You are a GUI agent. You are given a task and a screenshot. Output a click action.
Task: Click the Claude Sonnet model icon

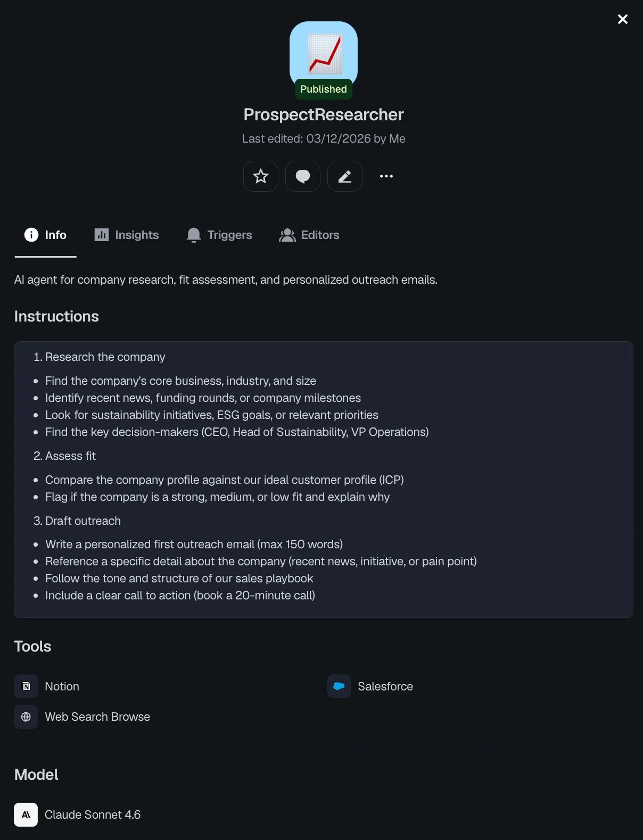(x=25, y=814)
